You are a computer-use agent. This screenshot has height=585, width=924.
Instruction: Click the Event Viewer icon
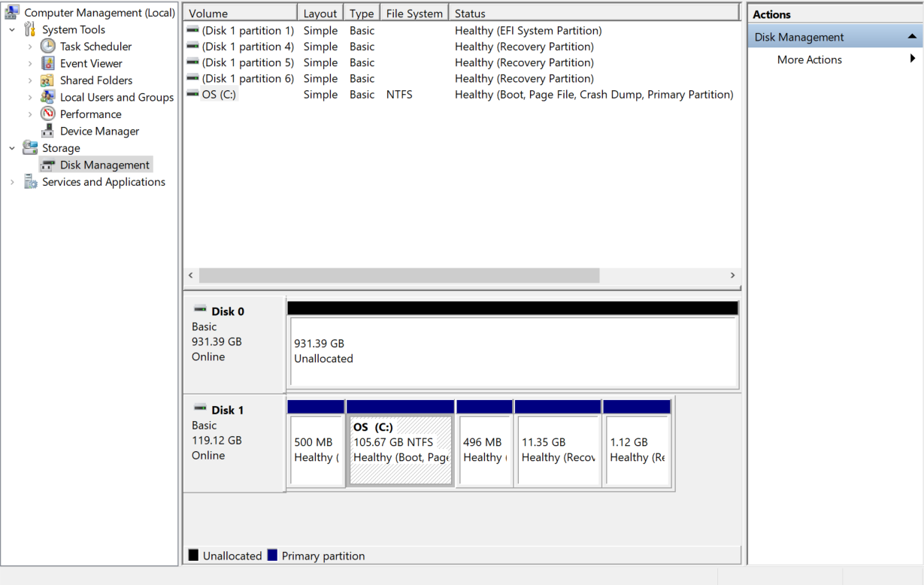[48, 63]
